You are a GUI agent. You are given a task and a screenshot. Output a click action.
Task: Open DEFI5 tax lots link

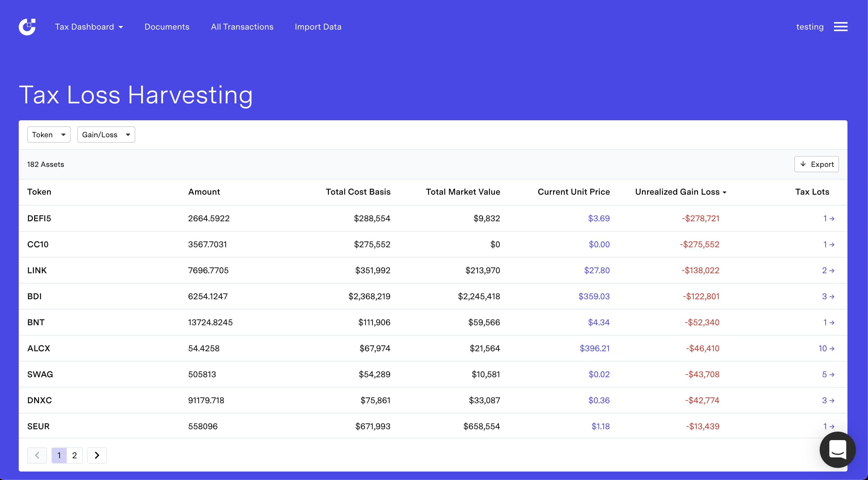coord(828,218)
